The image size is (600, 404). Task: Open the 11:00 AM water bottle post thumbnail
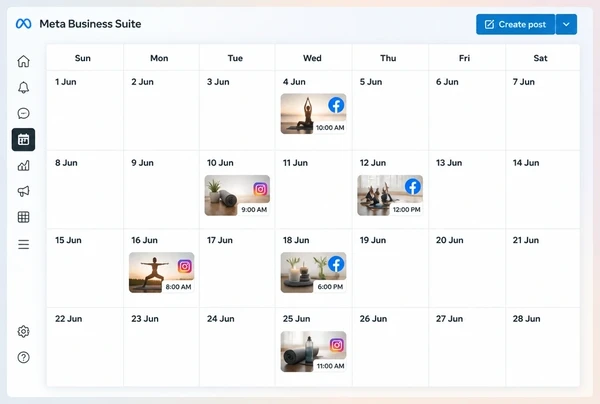[313, 352]
